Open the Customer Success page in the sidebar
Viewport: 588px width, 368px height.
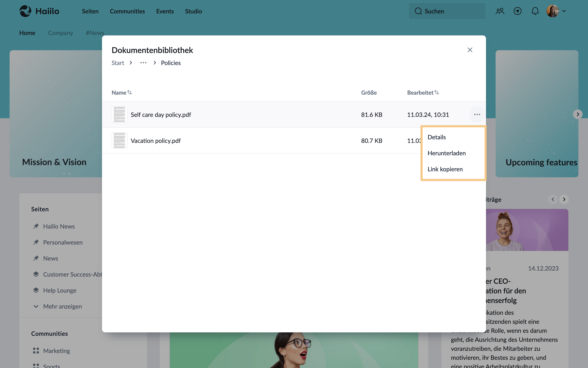pos(72,274)
